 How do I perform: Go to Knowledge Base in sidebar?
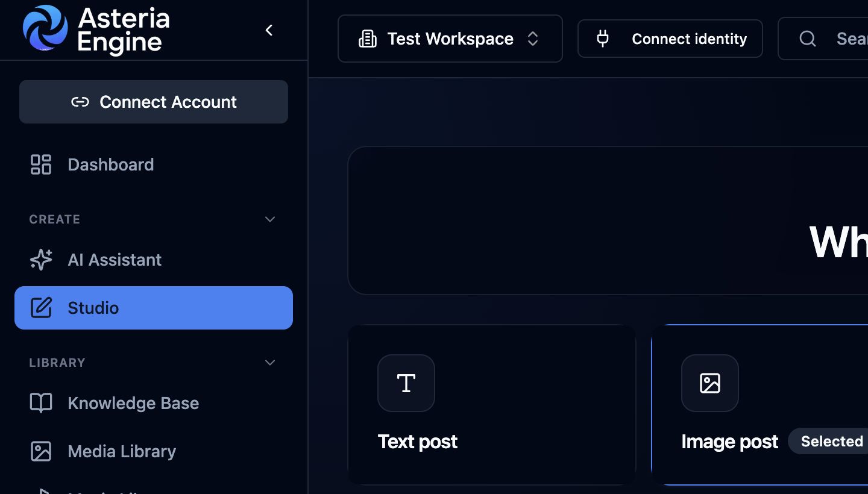pos(154,403)
